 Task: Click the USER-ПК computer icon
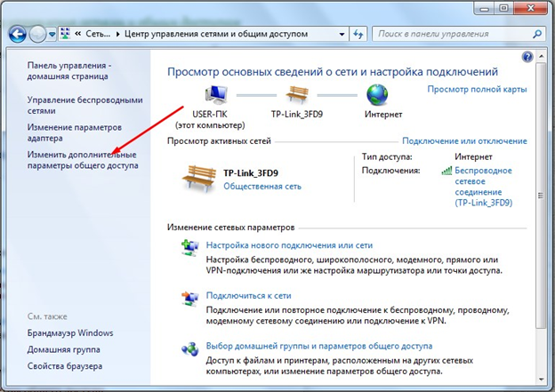point(216,94)
